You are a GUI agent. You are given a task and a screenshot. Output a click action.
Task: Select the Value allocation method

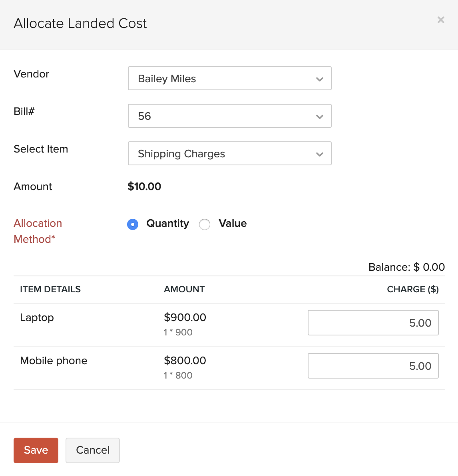205,224
